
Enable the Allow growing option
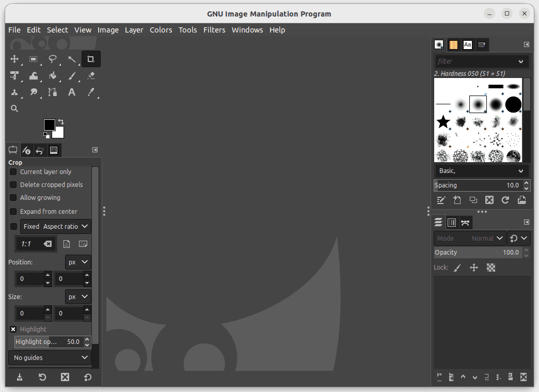tap(13, 197)
